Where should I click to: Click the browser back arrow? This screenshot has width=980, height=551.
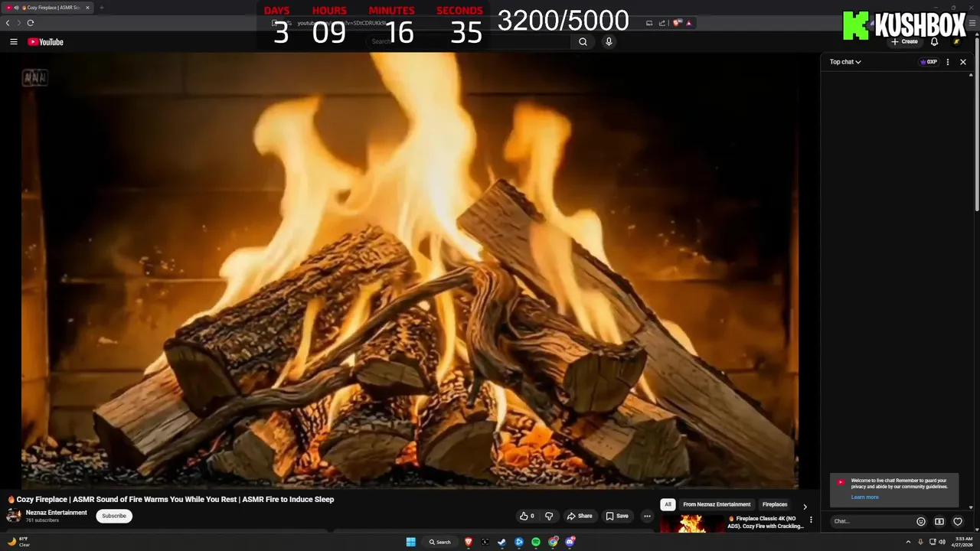(x=8, y=23)
